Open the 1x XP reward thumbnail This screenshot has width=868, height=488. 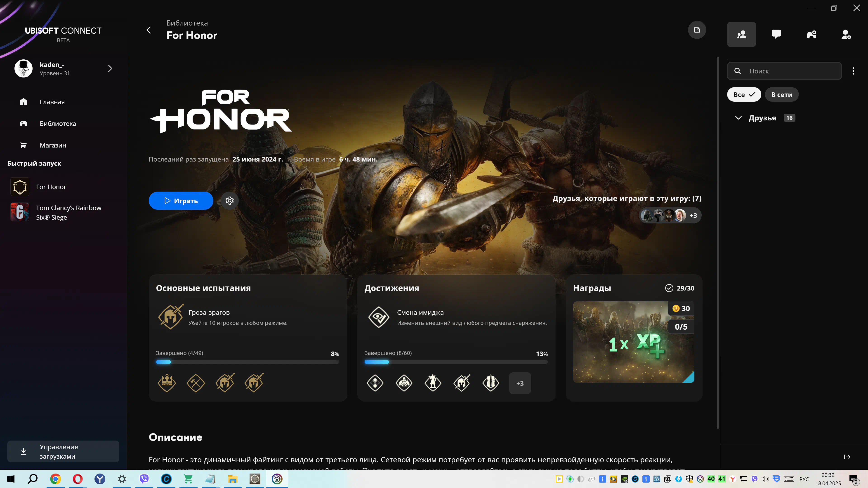coord(633,342)
